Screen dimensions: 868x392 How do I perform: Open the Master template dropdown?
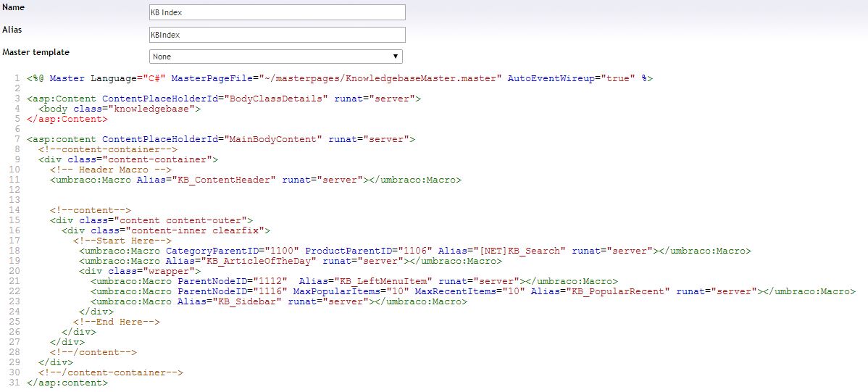tap(275, 57)
